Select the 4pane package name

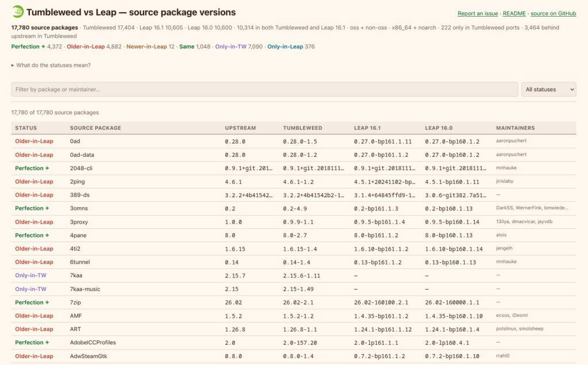[x=78, y=236]
